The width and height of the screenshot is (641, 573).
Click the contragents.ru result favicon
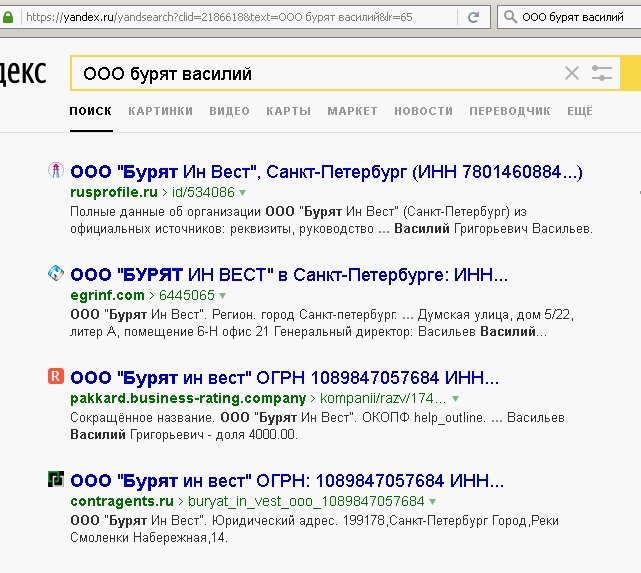pyautogui.click(x=56, y=479)
